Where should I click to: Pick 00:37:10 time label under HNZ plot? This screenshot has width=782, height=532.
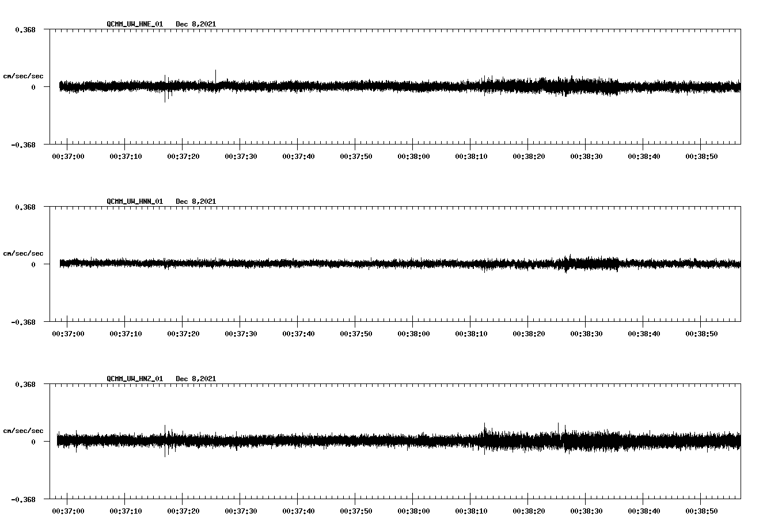tap(126, 511)
